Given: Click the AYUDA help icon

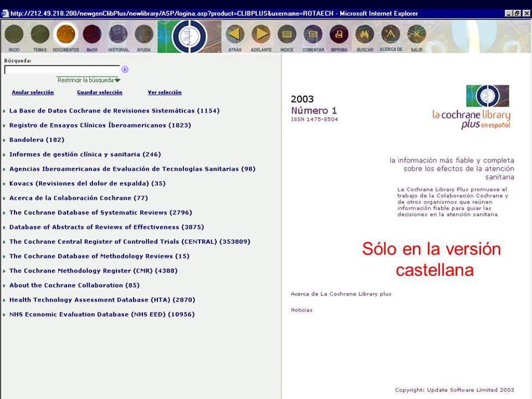Looking at the screenshot, I should click(144, 34).
